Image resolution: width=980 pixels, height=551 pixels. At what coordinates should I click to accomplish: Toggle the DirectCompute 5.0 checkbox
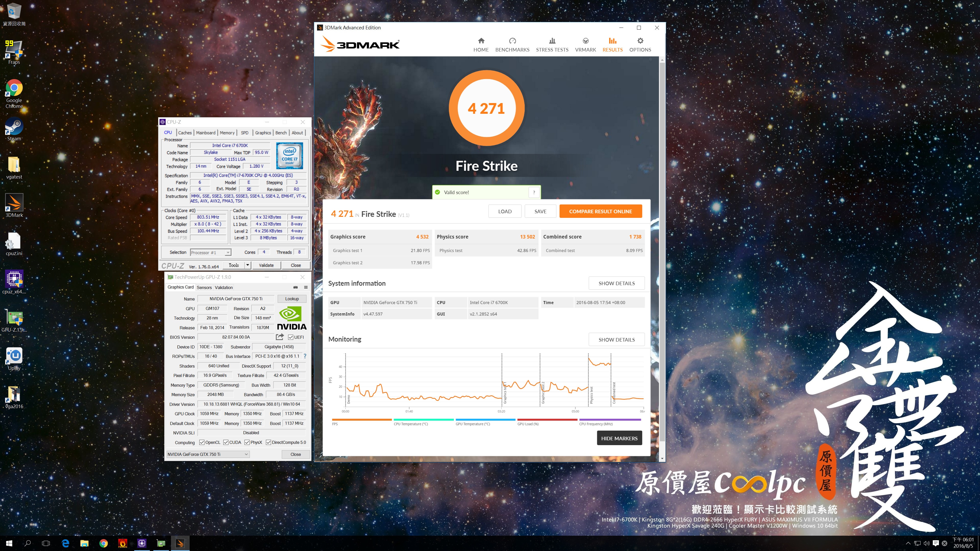click(268, 442)
